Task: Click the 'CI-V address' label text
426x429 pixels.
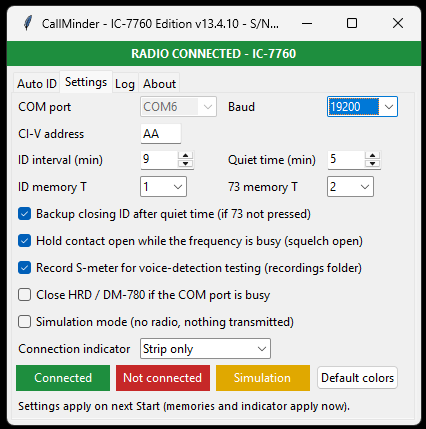Action: coord(51,134)
